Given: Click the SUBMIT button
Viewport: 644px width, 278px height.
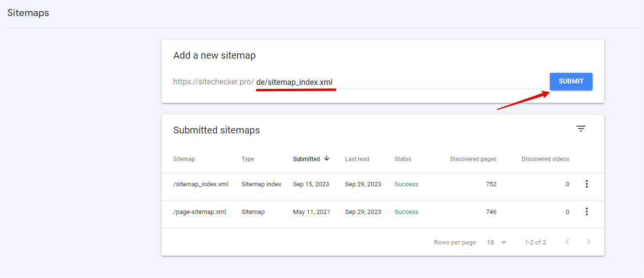Looking at the screenshot, I should pyautogui.click(x=571, y=82).
